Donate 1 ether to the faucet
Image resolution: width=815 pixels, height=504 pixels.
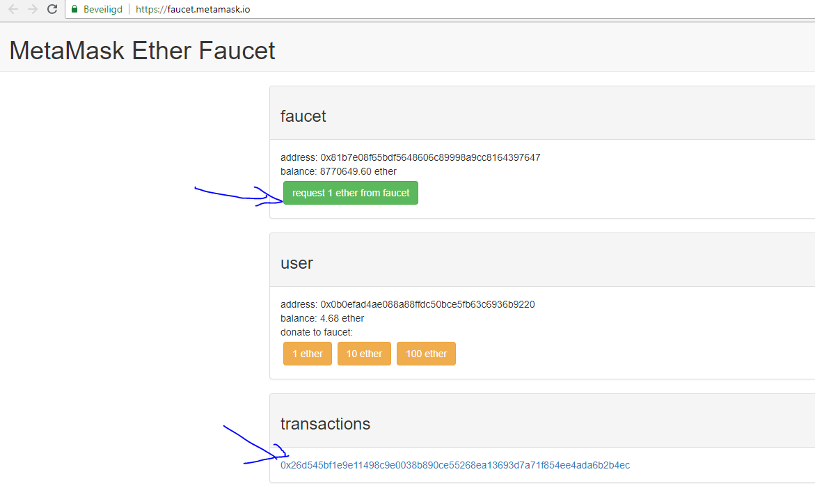[x=307, y=354]
